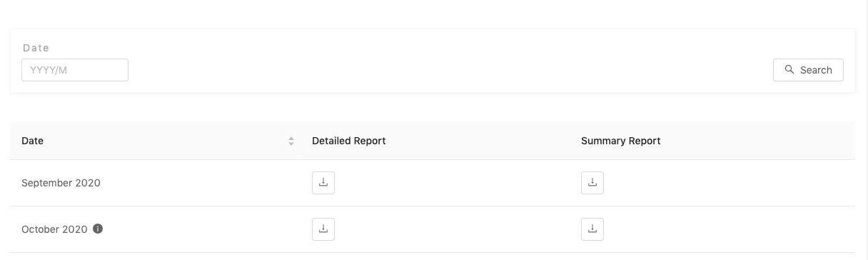Download the September 2020 detailed report

coord(323,183)
